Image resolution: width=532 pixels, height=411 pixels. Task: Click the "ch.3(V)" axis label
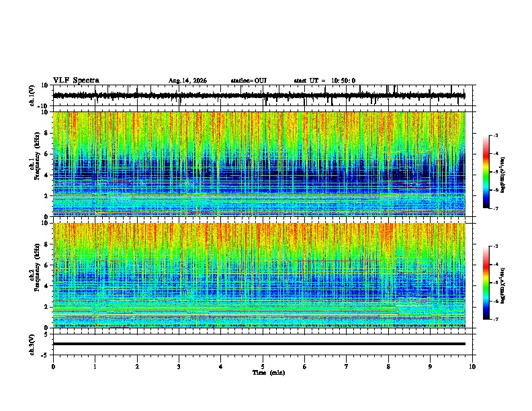[x=32, y=345]
